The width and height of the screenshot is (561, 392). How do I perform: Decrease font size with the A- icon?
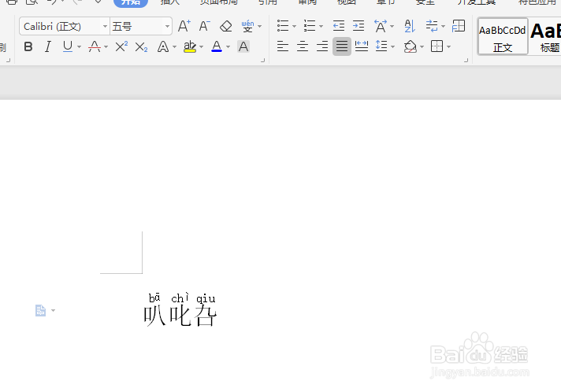pyautogui.click(x=204, y=26)
